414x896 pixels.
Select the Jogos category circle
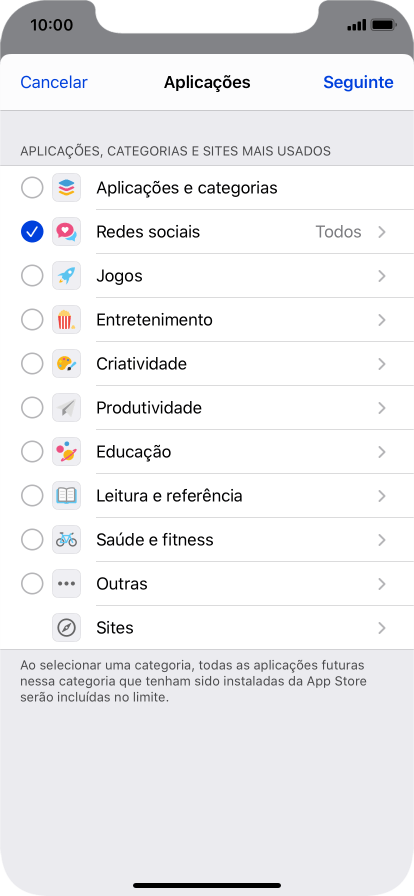(x=32, y=276)
